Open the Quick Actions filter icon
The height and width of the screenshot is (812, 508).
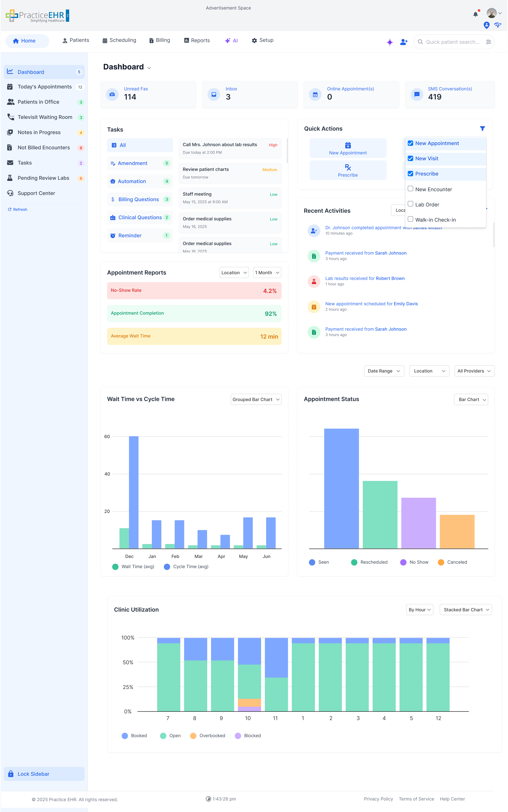coord(483,128)
